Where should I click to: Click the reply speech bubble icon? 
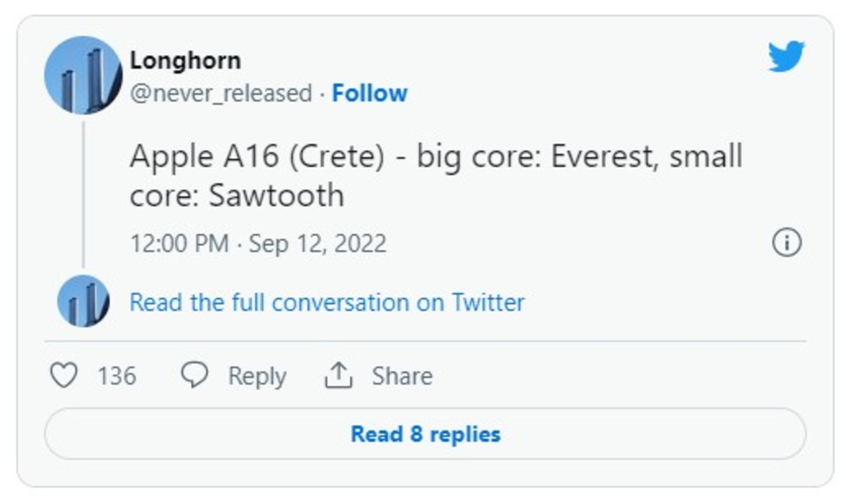tap(194, 374)
